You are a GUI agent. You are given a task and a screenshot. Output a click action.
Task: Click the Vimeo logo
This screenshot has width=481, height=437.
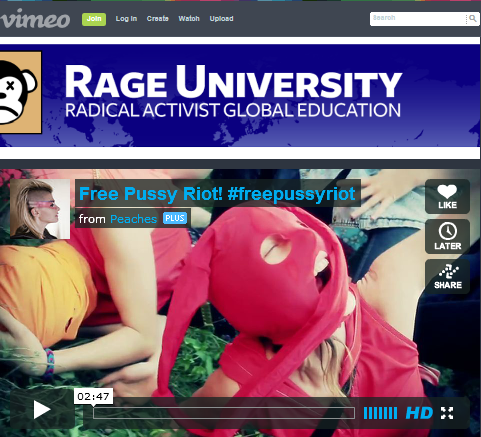pyautogui.click(x=35, y=19)
